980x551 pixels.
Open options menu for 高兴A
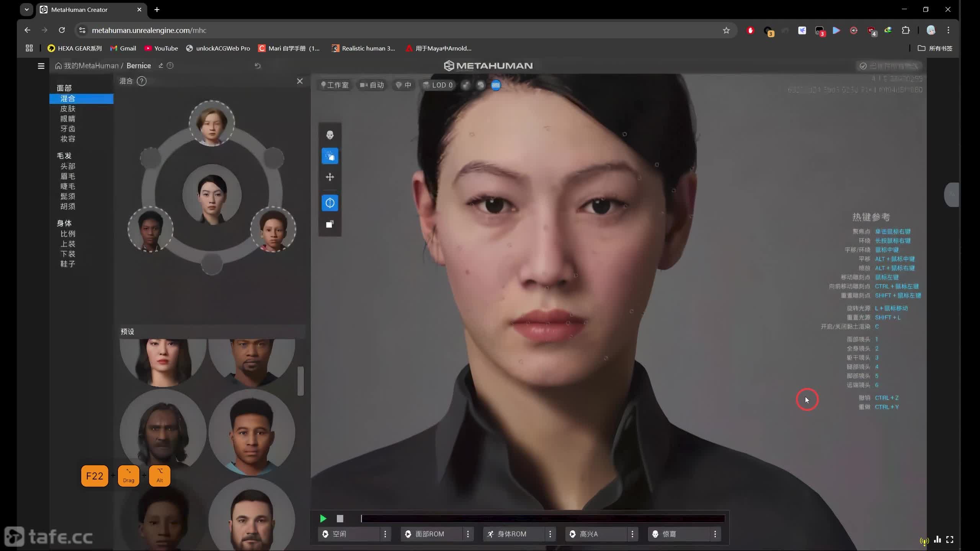(632, 534)
